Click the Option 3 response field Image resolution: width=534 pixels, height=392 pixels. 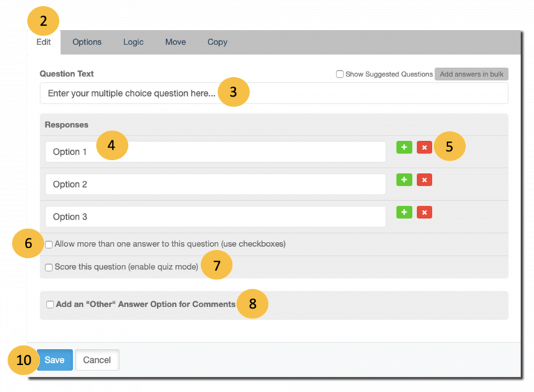point(216,217)
